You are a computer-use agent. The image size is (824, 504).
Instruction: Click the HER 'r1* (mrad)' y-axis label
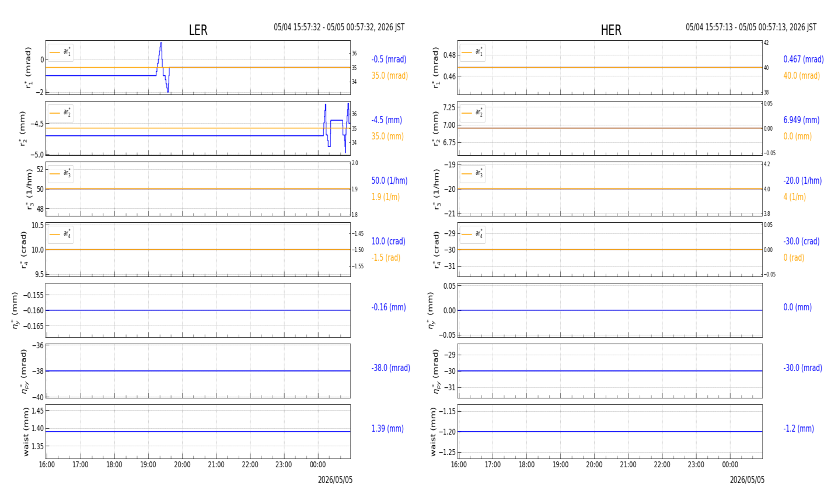[435, 68]
